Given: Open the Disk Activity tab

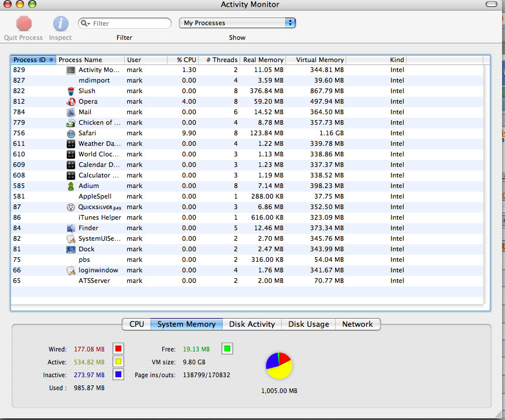Looking at the screenshot, I should pos(252,325).
